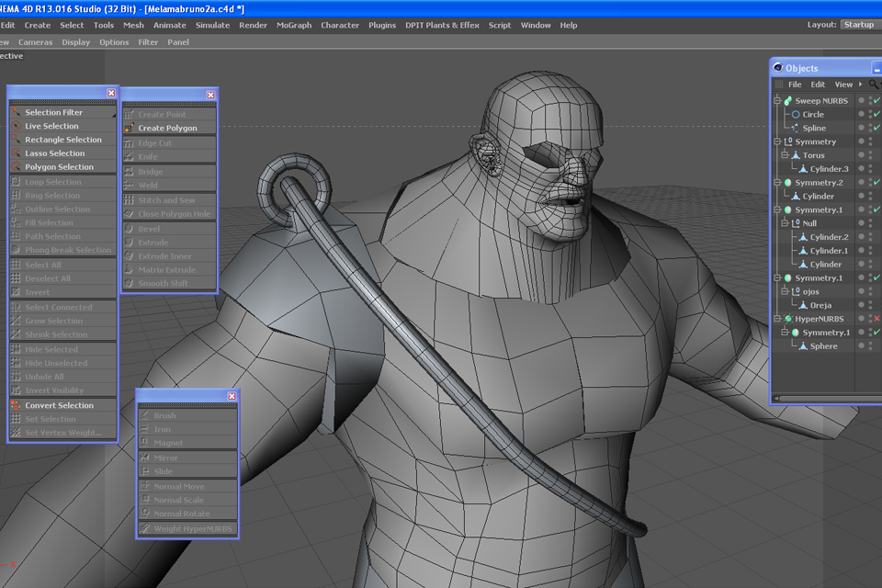Close the selection tools palette
Screen dimensions: 882x588
tap(111, 93)
